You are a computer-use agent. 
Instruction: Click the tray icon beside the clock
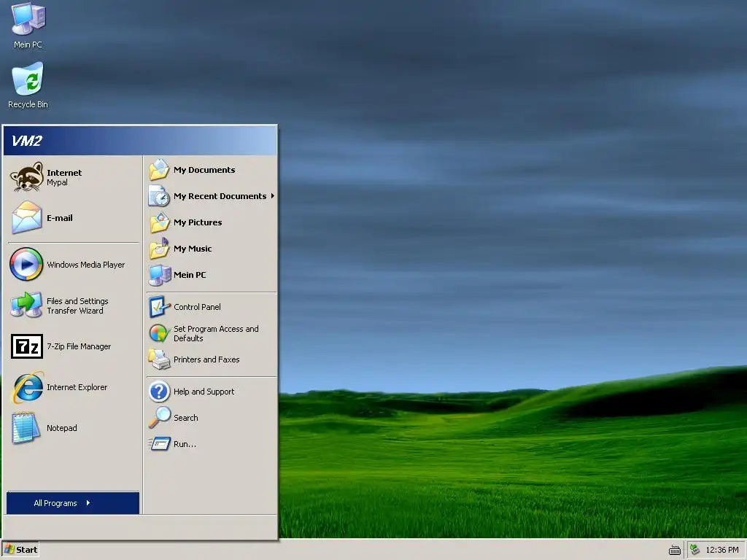point(695,550)
